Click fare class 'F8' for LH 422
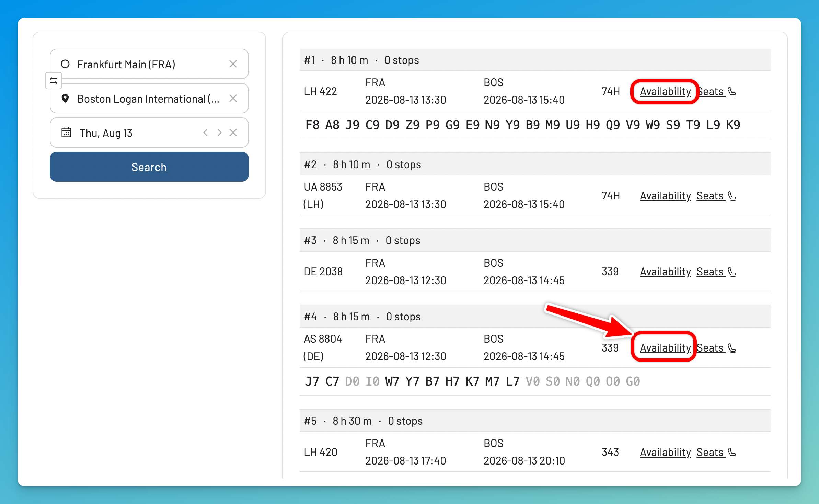Viewport: 819px width, 504px height. pos(312,125)
